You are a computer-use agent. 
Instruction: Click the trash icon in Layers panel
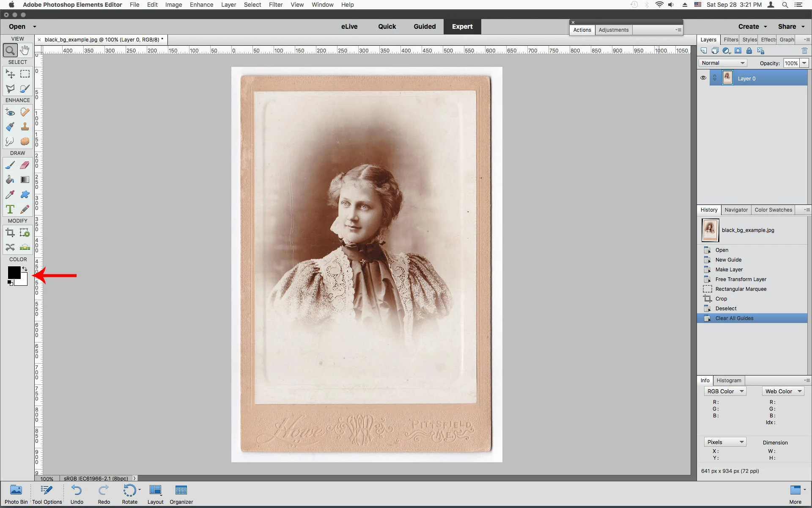pyautogui.click(x=804, y=51)
